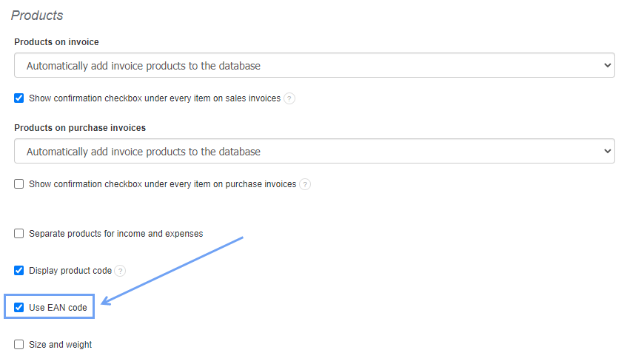627x364 pixels.
Task: Click help icon next to purchase invoices confirmation
Action: pos(305,184)
